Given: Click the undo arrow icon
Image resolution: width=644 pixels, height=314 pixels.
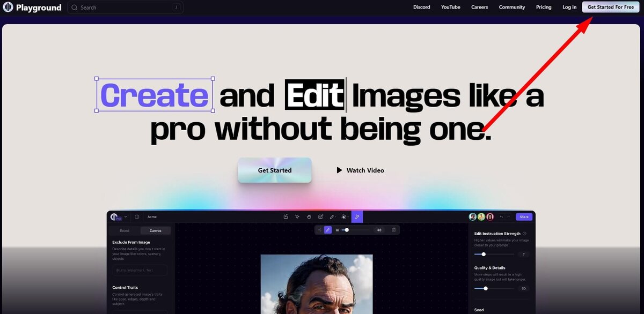Looking at the screenshot, I should [x=501, y=216].
